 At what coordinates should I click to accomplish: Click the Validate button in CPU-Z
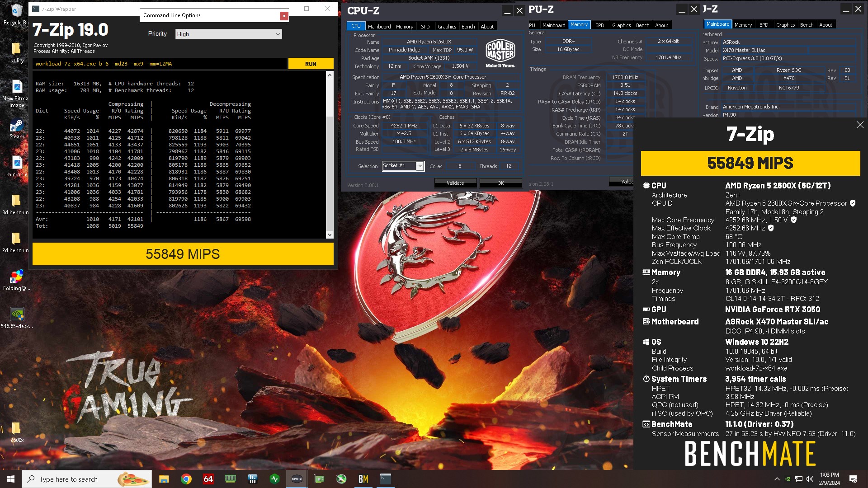pyautogui.click(x=455, y=183)
